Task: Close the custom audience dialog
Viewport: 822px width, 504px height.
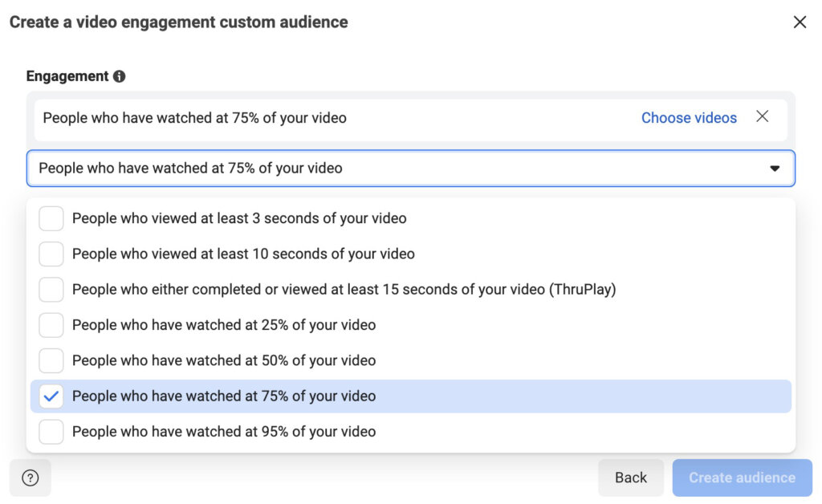Action: pyautogui.click(x=800, y=22)
